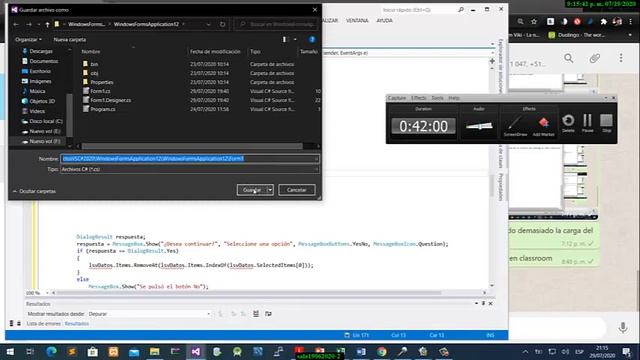Stop the screen recording

click(x=607, y=123)
